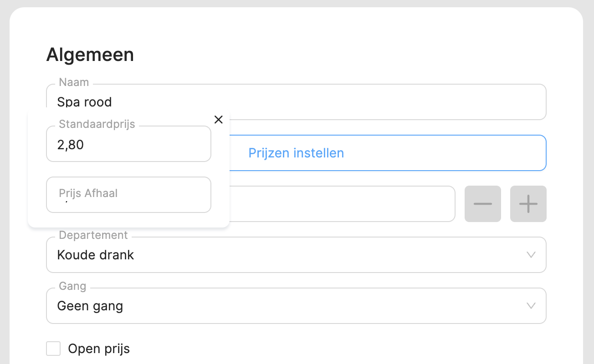Click the Algemeen section heading
Viewport: 594px width, 364px height.
click(90, 55)
